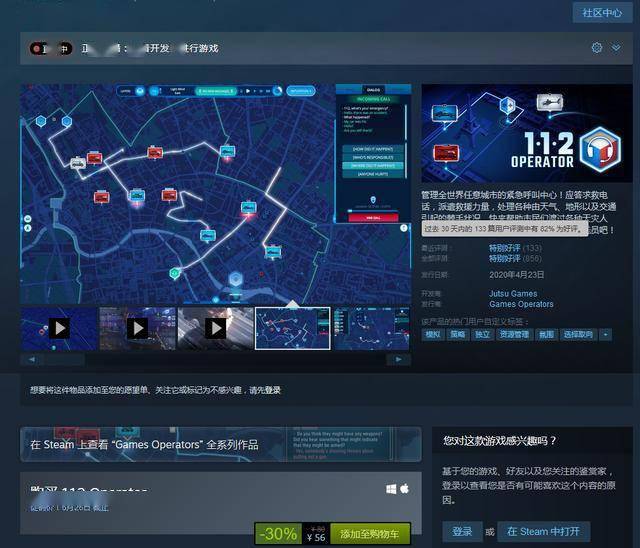The image size is (640, 548).
Task: Collapse the broadcast bar chevron
Action: (x=616, y=48)
